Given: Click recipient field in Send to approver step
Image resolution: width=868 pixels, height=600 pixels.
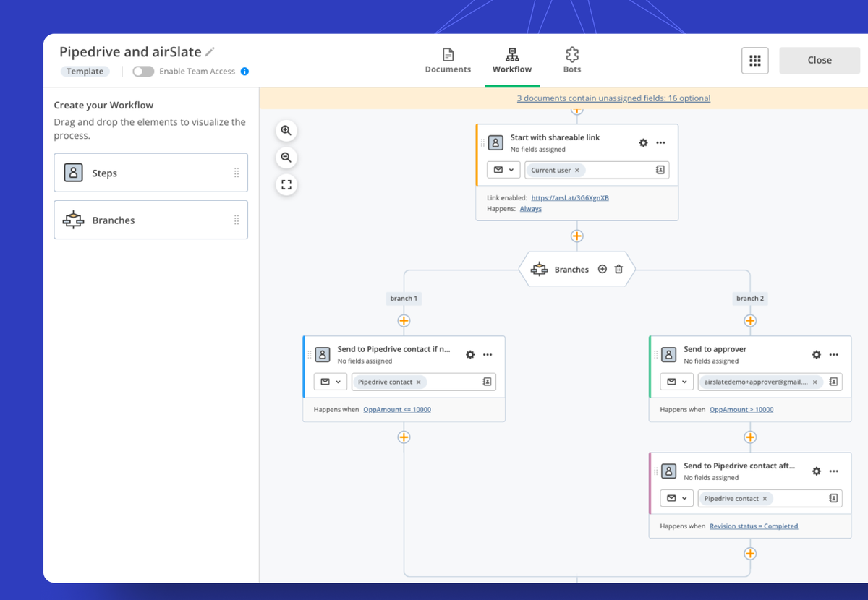Looking at the screenshot, I should click(x=770, y=382).
